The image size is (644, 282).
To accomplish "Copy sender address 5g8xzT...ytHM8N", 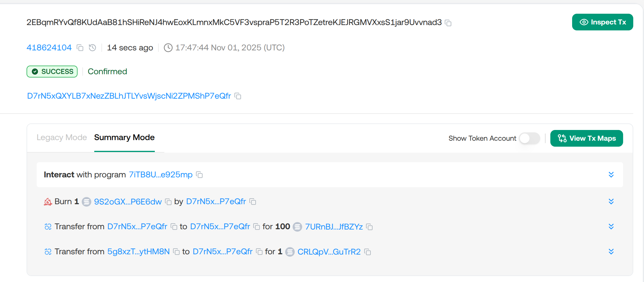I will tap(176, 252).
